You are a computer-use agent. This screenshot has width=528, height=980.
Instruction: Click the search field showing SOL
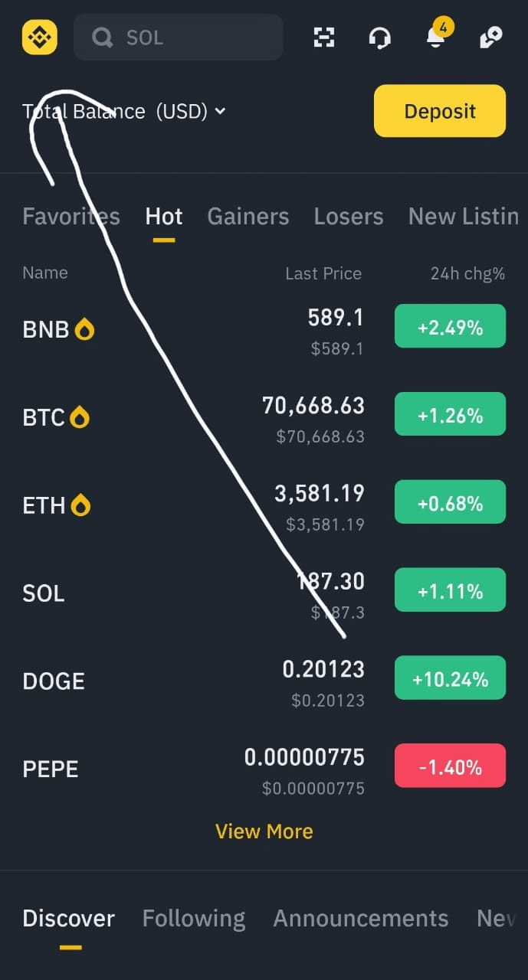[x=178, y=37]
